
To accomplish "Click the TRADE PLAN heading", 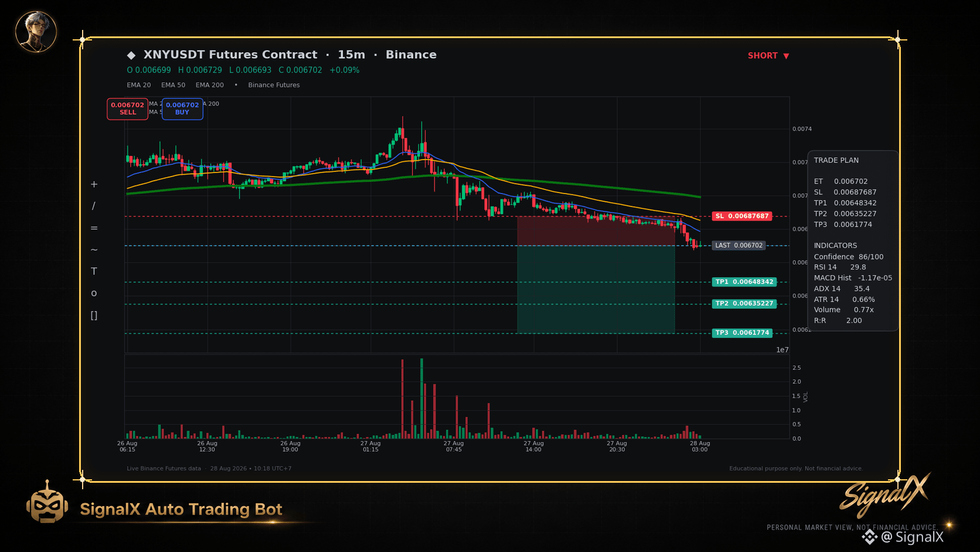I will [836, 160].
